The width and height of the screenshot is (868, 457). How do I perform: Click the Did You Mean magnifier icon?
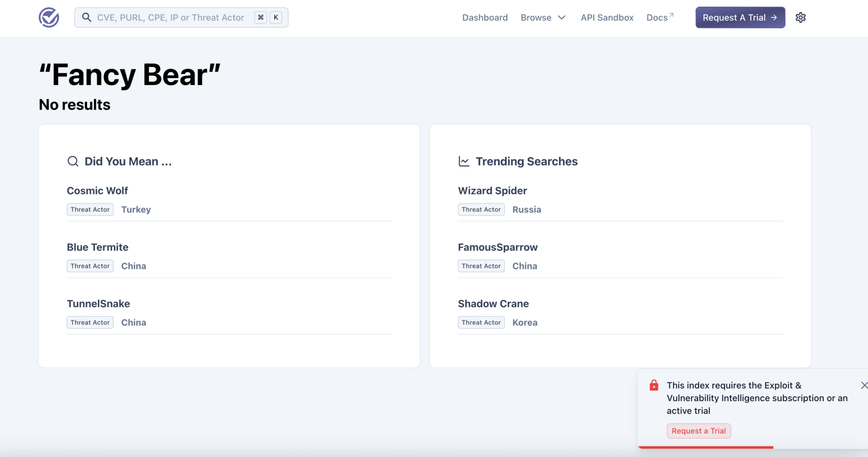click(73, 161)
